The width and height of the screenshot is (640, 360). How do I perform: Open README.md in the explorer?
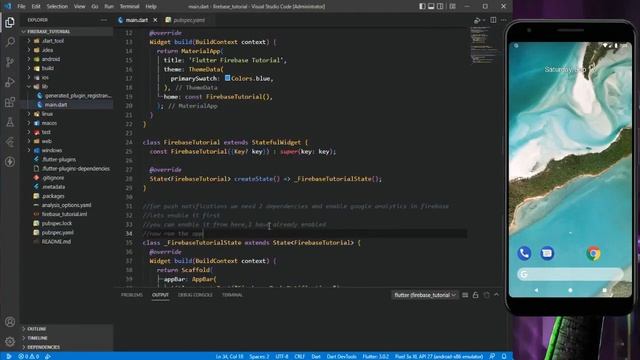[x=56, y=242]
